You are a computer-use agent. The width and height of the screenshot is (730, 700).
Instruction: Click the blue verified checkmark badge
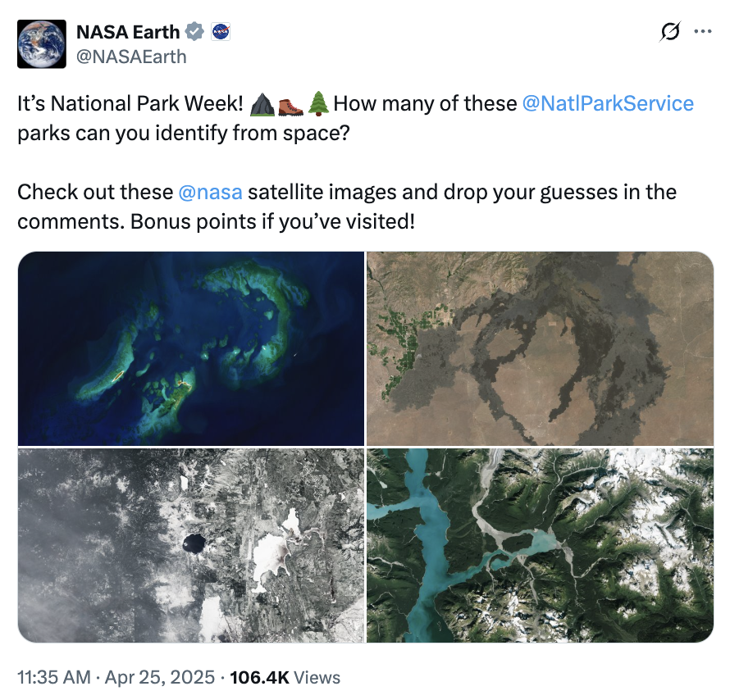pyautogui.click(x=194, y=32)
